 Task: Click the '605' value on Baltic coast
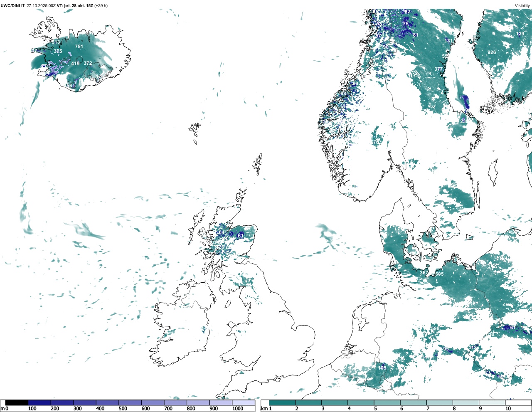(x=439, y=274)
